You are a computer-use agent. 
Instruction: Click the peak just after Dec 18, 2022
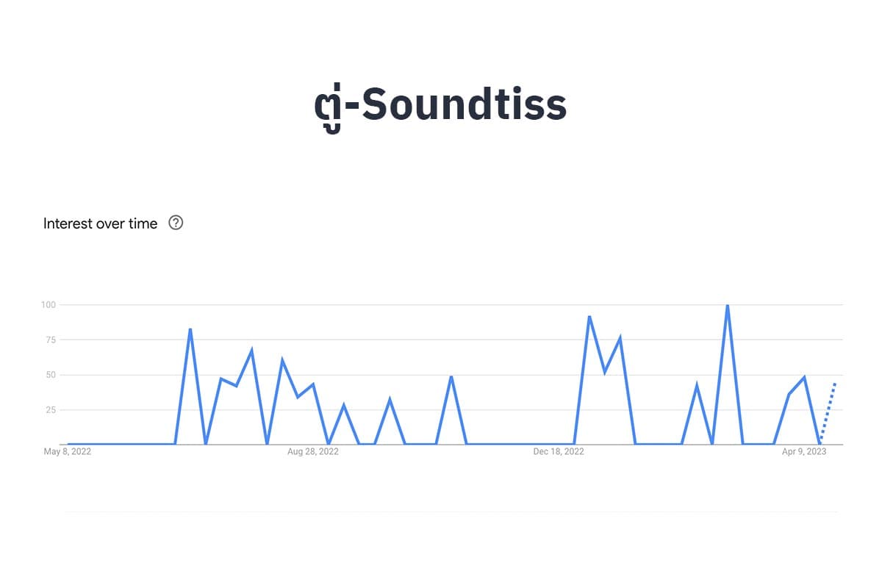pyautogui.click(x=589, y=316)
